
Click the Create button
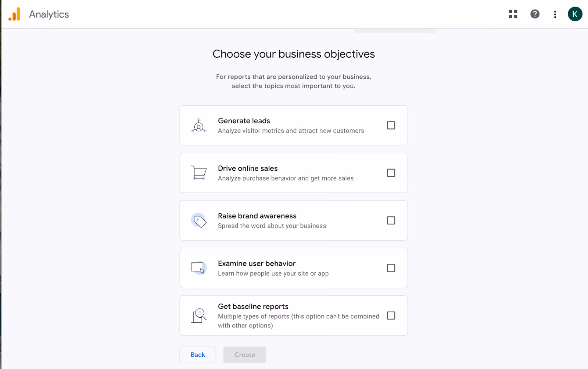pos(245,355)
